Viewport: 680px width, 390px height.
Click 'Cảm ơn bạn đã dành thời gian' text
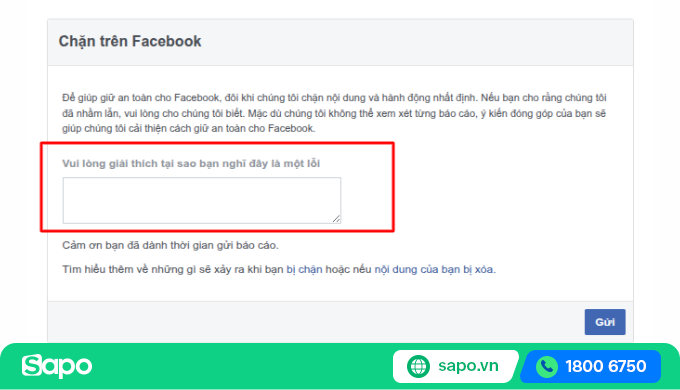170,245
